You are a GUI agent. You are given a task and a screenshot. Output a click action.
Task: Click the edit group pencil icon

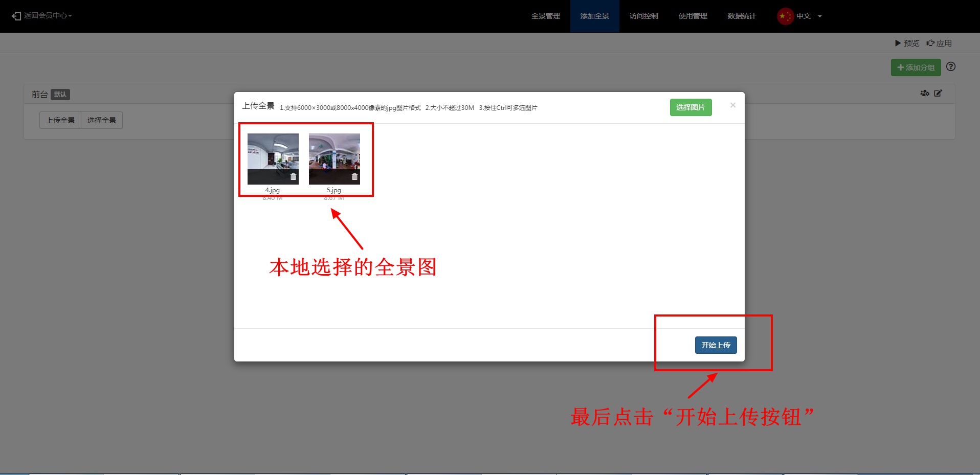pos(938,93)
